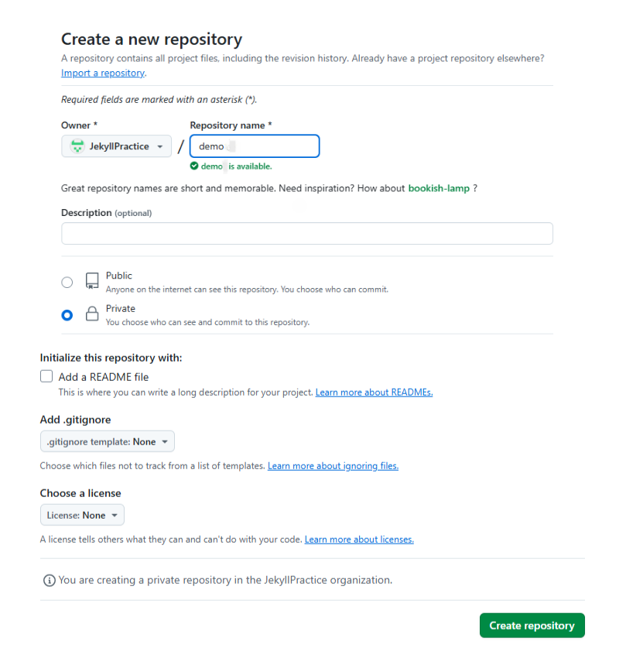
Task: Click the Private repository lock icon
Action: pyautogui.click(x=92, y=314)
